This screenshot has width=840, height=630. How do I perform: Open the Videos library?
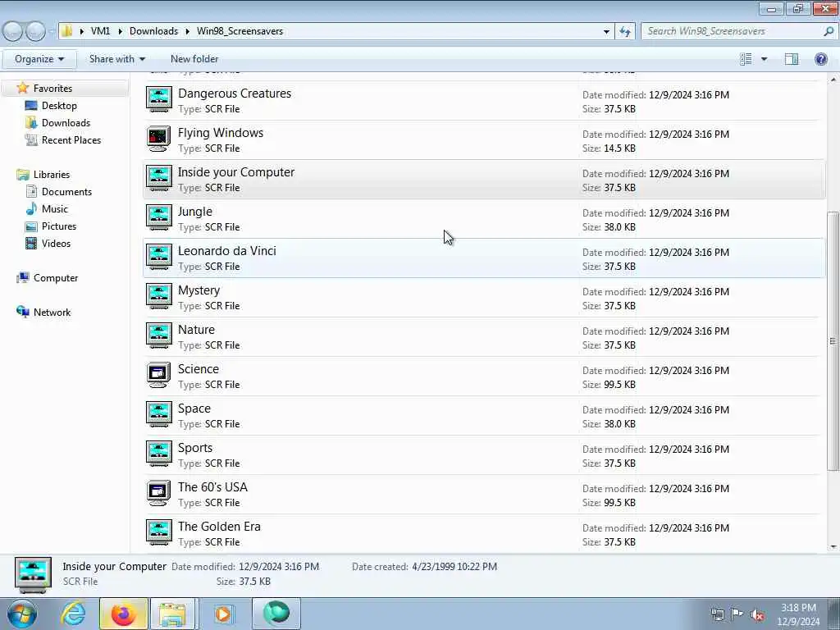point(56,243)
